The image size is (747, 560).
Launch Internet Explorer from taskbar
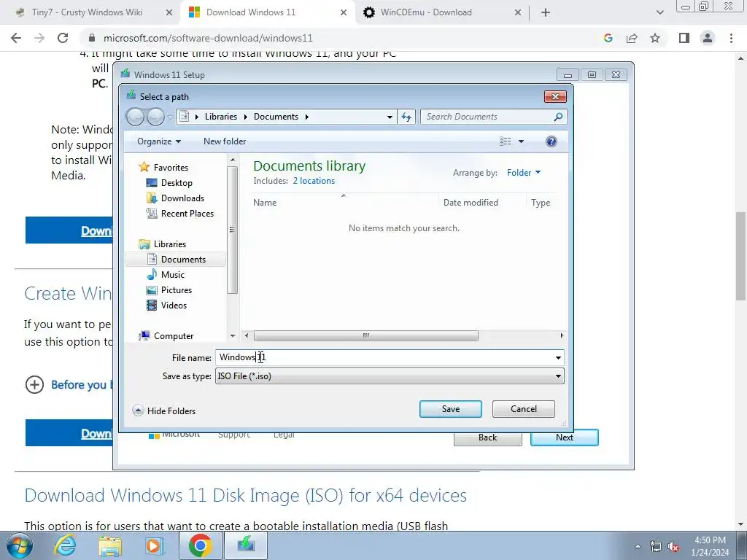pyautogui.click(x=65, y=545)
